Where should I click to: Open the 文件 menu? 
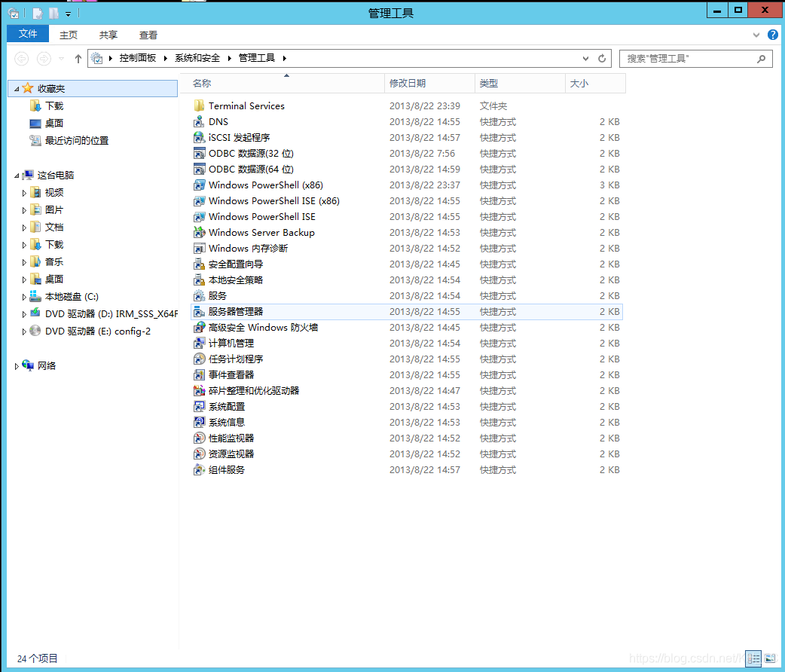[x=27, y=35]
